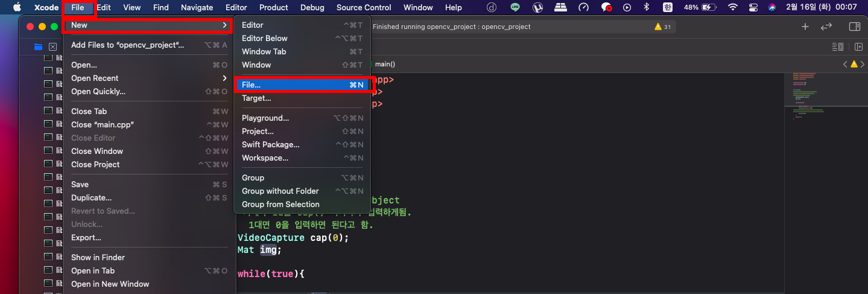868x294 pixels.
Task: Open the Source Control menu
Action: (x=364, y=7)
